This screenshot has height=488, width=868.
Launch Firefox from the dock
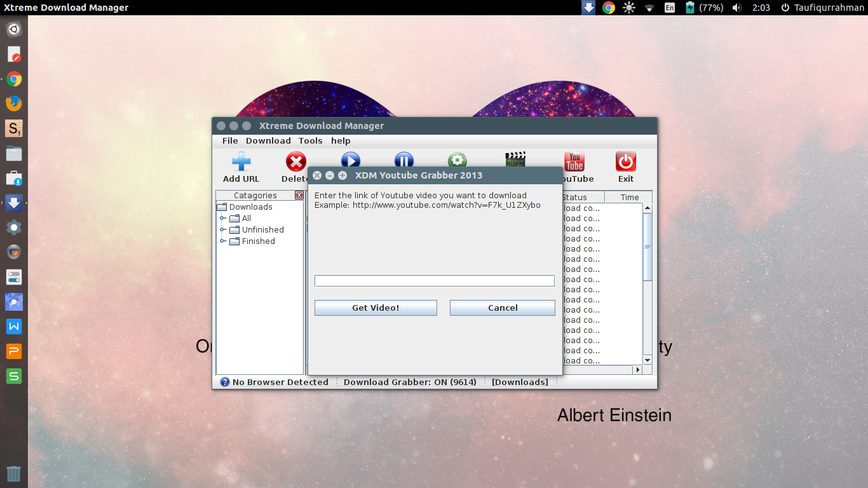[x=14, y=103]
